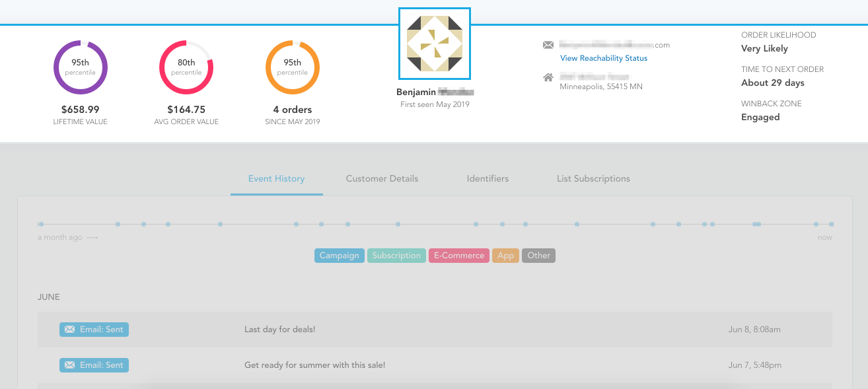Screen dimensions: 868x389
Task: Toggle the E-Commerce event filter
Action: click(459, 256)
